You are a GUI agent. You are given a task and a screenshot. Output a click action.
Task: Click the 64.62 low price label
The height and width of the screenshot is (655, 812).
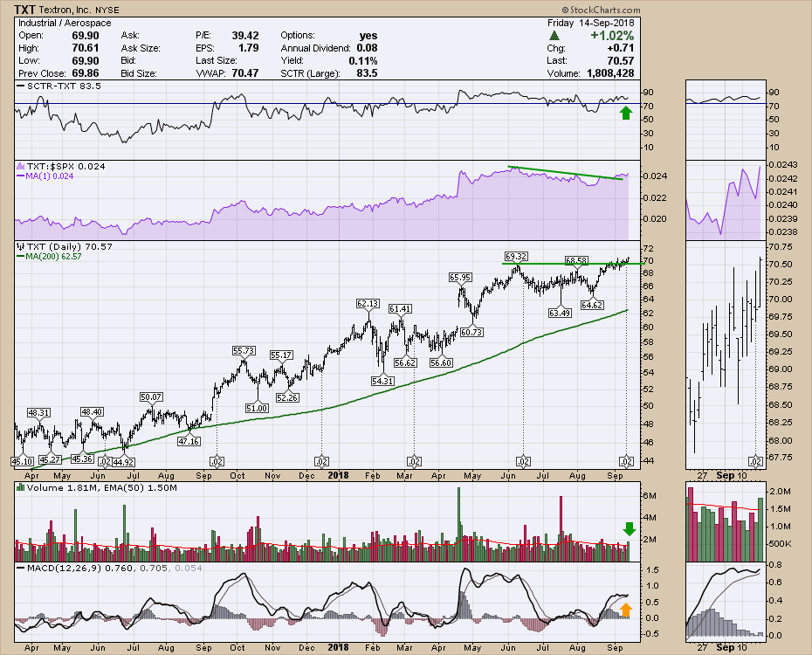tap(593, 305)
